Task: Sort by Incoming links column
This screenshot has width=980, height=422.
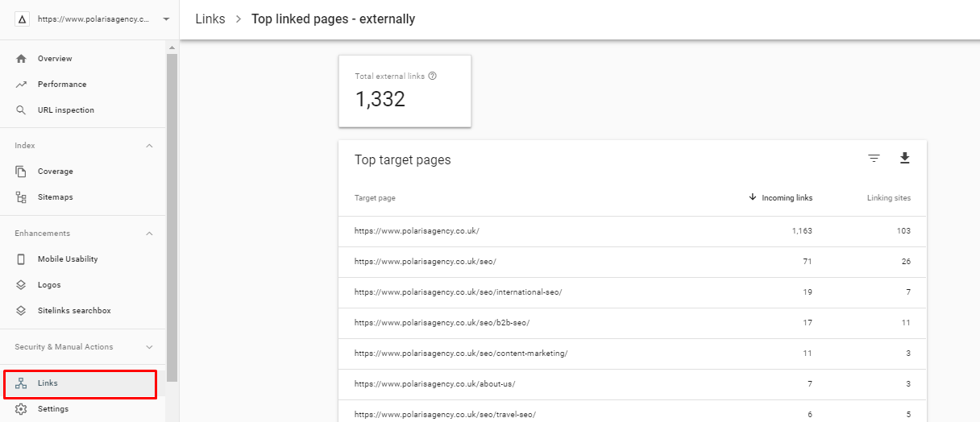Action: (x=787, y=198)
